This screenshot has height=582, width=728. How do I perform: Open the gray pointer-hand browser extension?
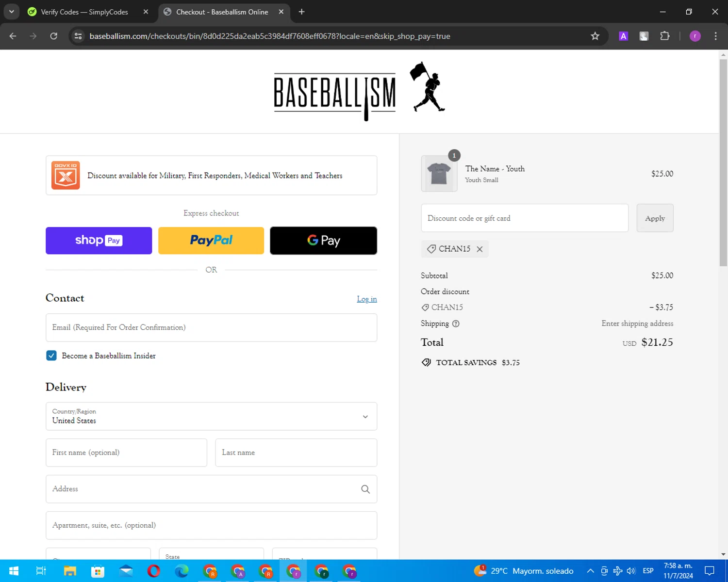click(x=644, y=36)
